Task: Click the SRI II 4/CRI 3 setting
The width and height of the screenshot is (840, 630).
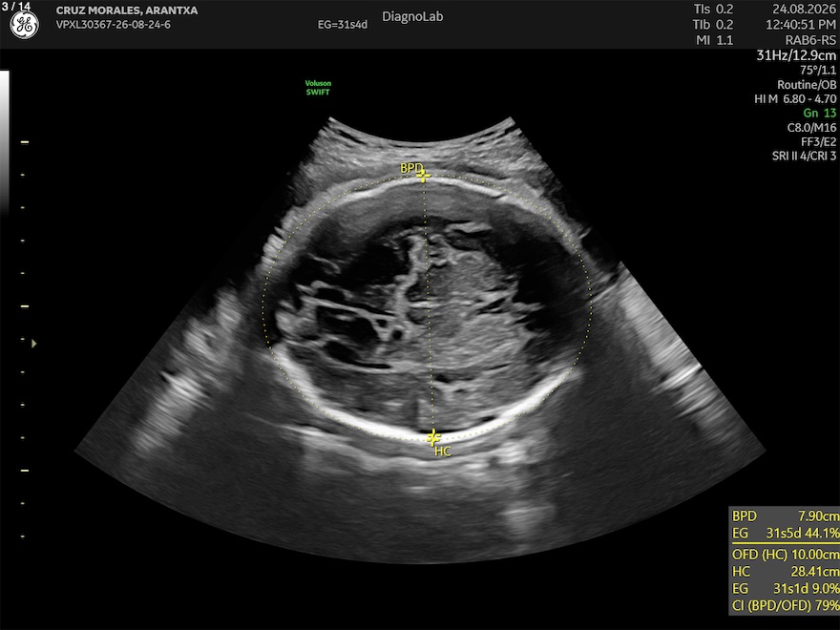Action: tap(804, 156)
